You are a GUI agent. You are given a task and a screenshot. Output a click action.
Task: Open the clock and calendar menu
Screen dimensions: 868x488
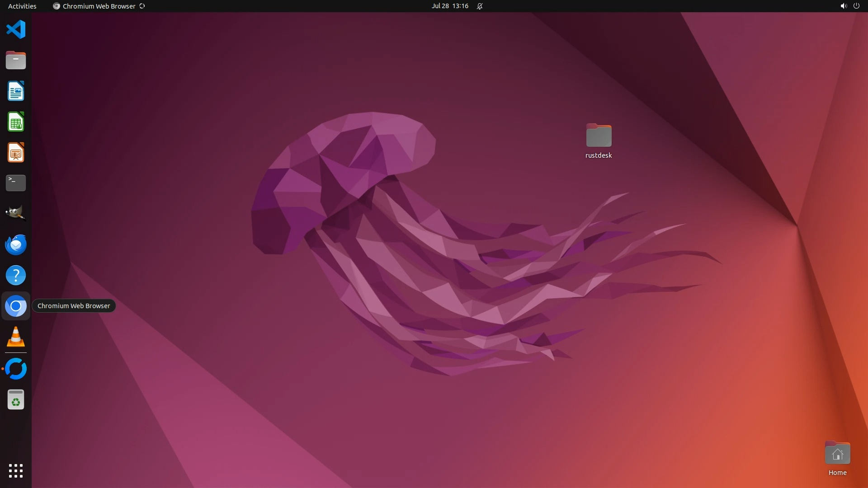449,6
